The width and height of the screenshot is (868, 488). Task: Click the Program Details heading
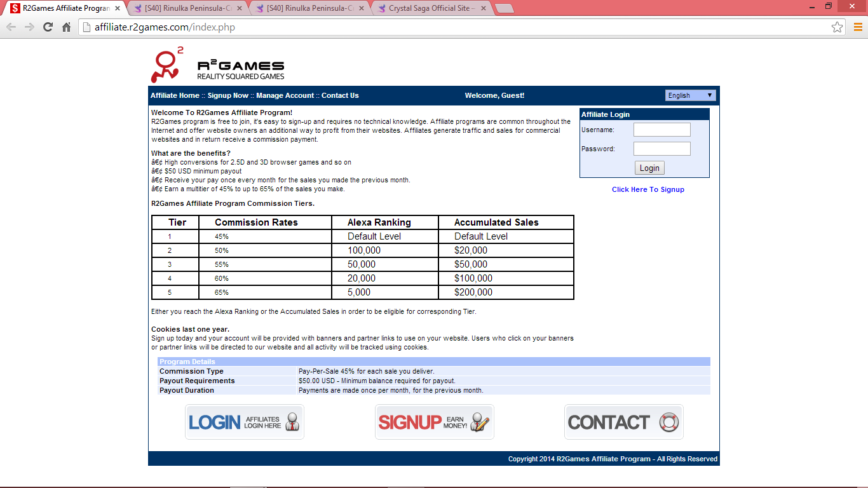187,362
